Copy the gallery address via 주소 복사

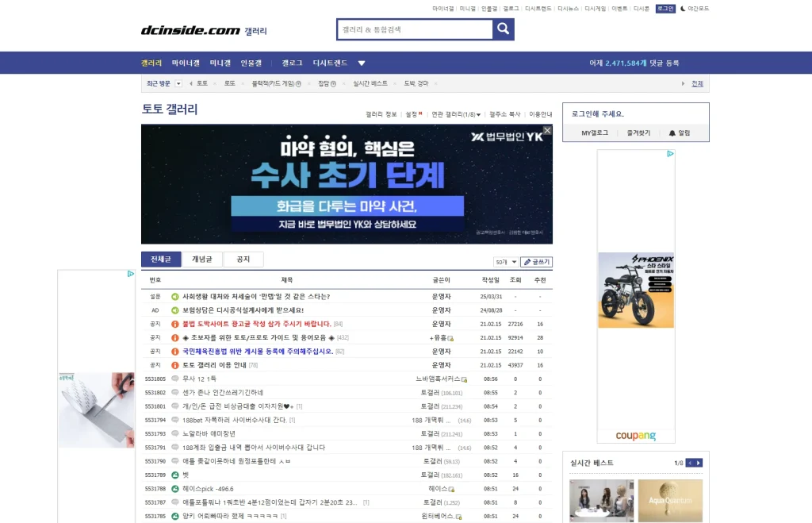pyautogui.click(x=507, y=115)
